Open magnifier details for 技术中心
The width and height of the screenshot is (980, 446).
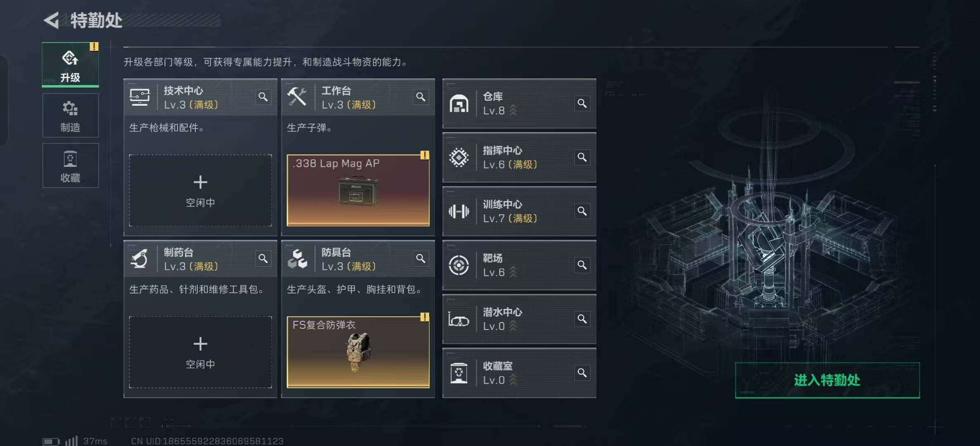(263, 97)
